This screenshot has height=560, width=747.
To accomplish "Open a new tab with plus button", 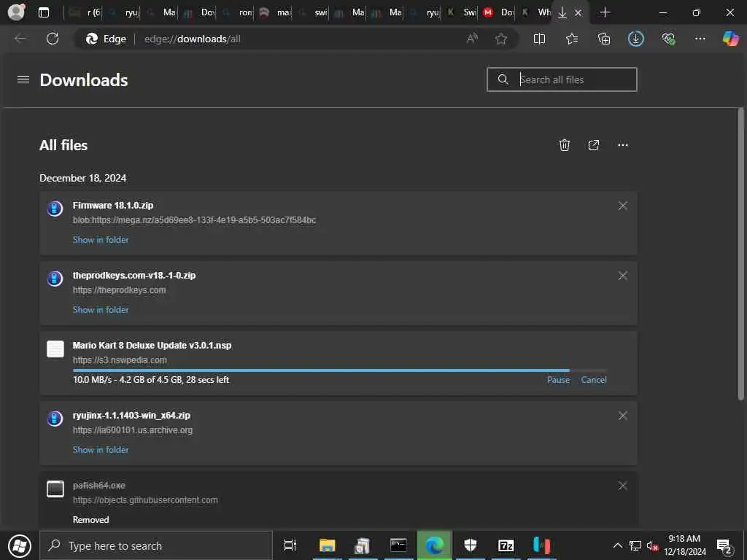I will pyautogui.click(x=605, y=12).
